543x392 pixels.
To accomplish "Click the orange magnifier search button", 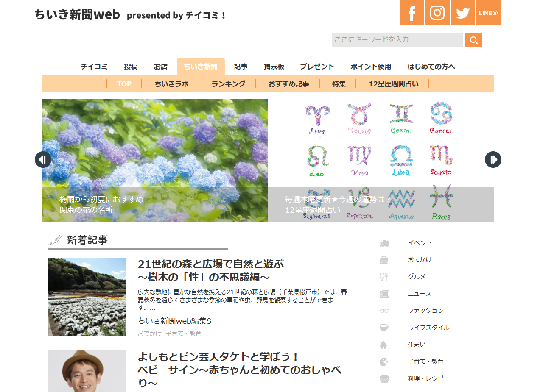I will [474, 40].
